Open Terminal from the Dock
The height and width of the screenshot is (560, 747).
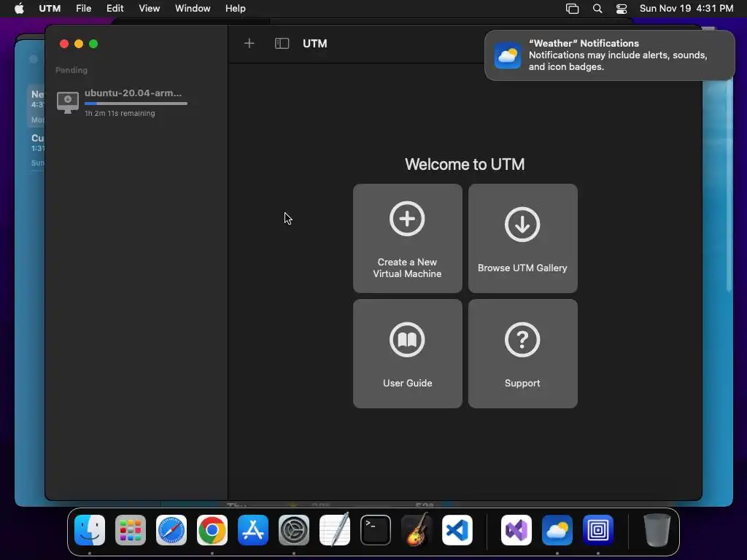coord(376,529)
